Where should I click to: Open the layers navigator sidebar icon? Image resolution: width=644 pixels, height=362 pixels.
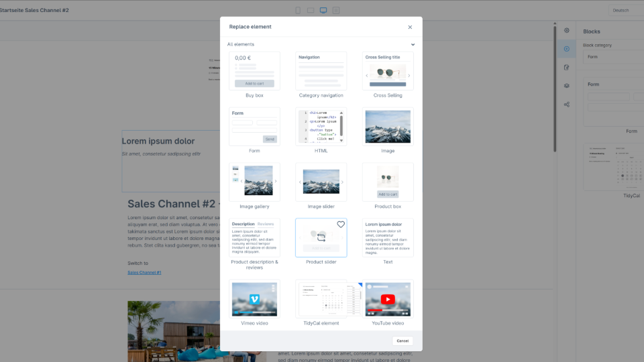click(x=567, y=86)
